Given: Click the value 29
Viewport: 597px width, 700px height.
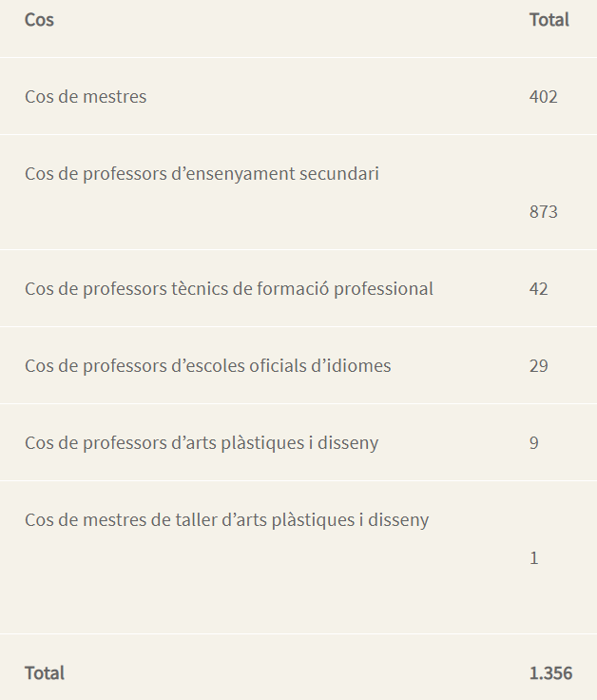Looking at the screenshot, I should pyautogui.click(x=539, y=365).
